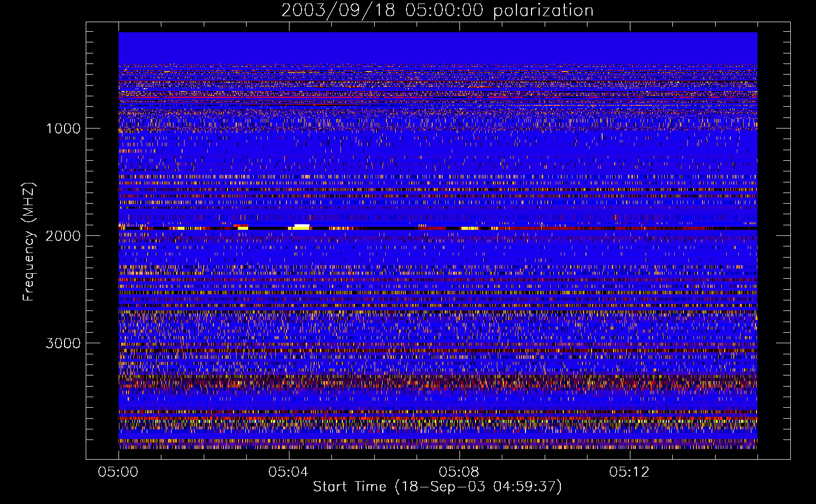Click the '1000' frequency tick label
The image size is (816, 504).
tap(63, 129)
